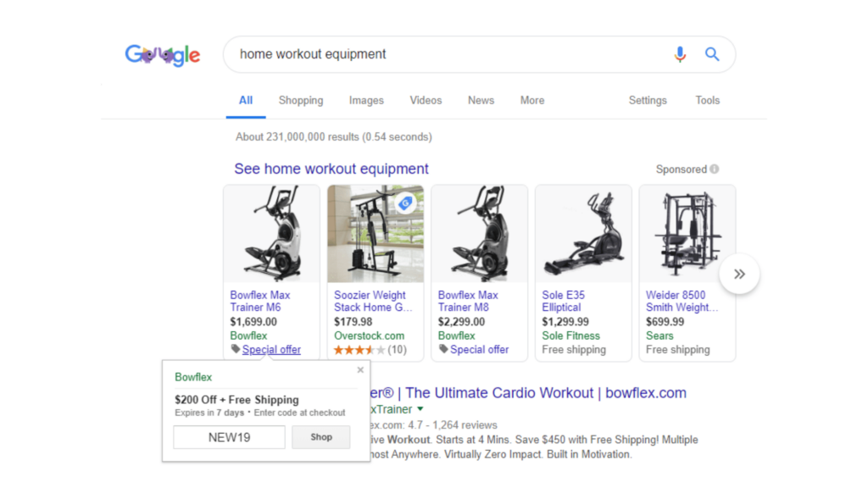Click the About 231,000,000 results text
This screenshot has width=868, height=488.
334,136
